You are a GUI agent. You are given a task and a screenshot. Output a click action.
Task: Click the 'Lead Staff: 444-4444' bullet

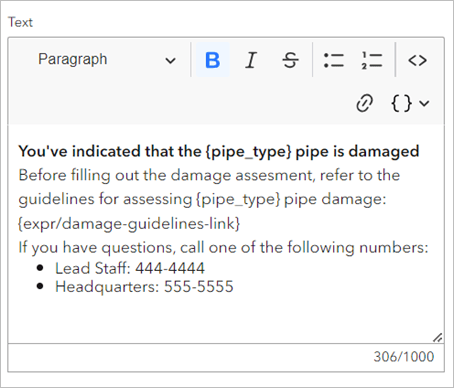(x=130, y=268)
